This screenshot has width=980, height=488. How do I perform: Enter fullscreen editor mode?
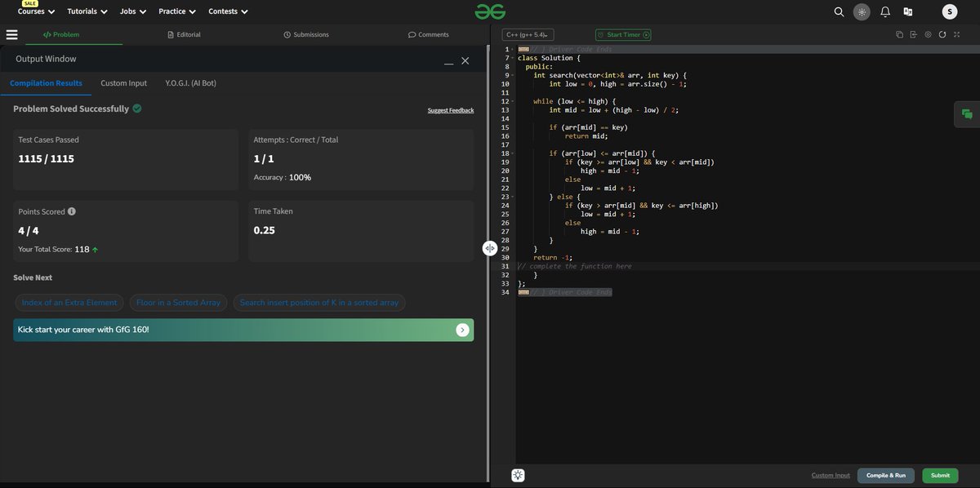tap(957, 34)
